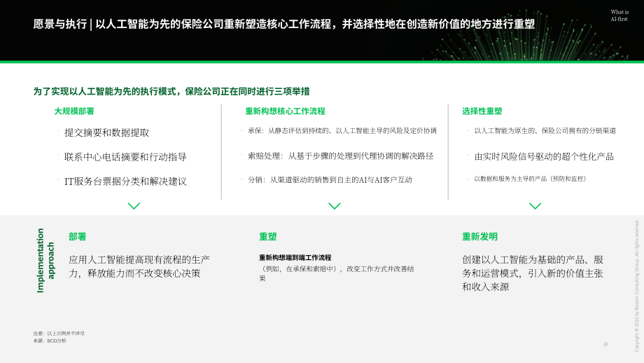This screenshot has height=363, width=644.
Task: Select the parenthetical text starting with 例如
Action: click(337, 273)
